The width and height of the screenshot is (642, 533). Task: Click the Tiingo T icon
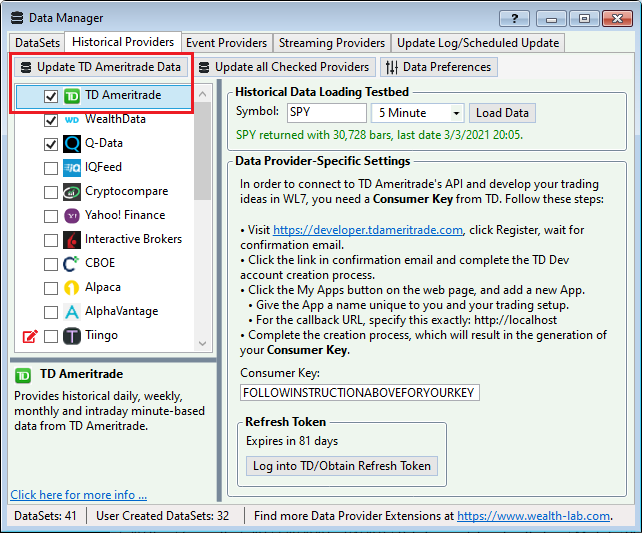coord(72,336)
